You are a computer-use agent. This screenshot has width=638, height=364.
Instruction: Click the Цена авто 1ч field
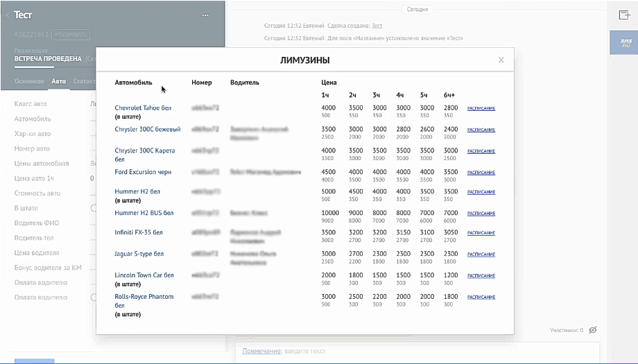(x=55, y=178)
